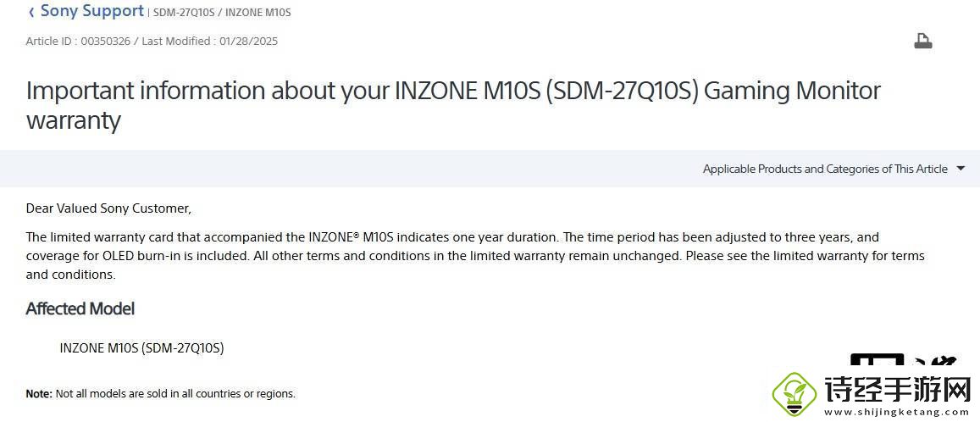Click the Last Modified date 01/28/2025
The image size is (980, 422).
248,41
